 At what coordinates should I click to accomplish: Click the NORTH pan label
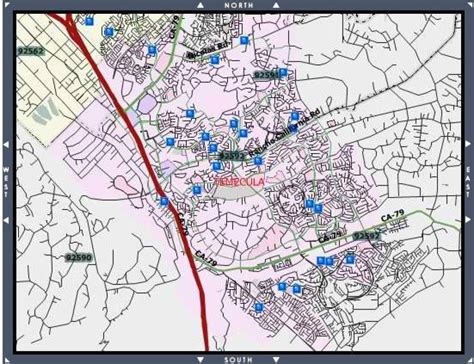tap(239, 5)
